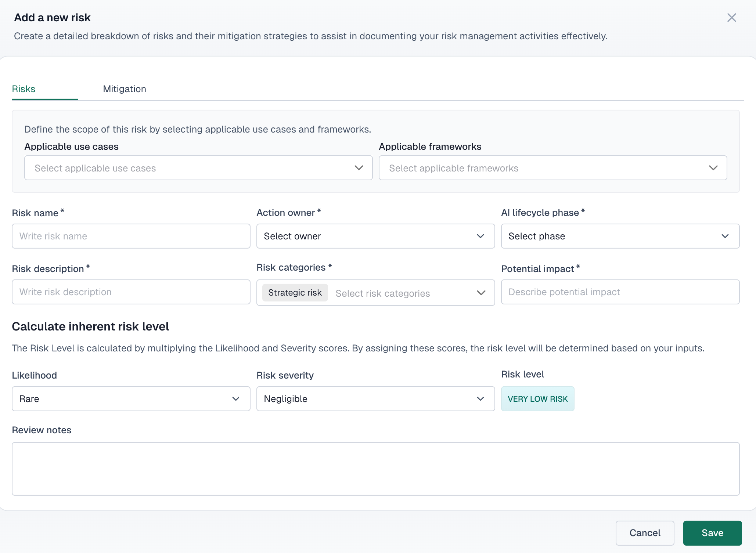Screen dimensions: 756x553
Task: Click the Select phase chevron icon
Action: 726,236
